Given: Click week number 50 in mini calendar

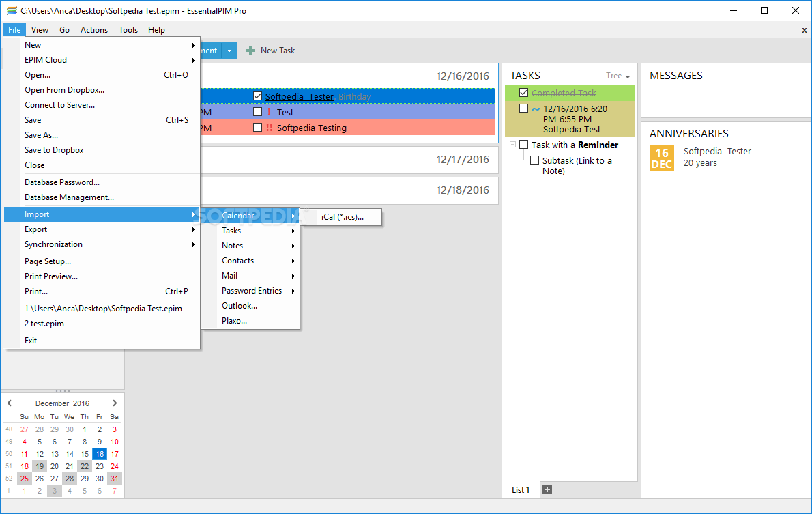Looking at the screenshot, I should coord(9,454).
